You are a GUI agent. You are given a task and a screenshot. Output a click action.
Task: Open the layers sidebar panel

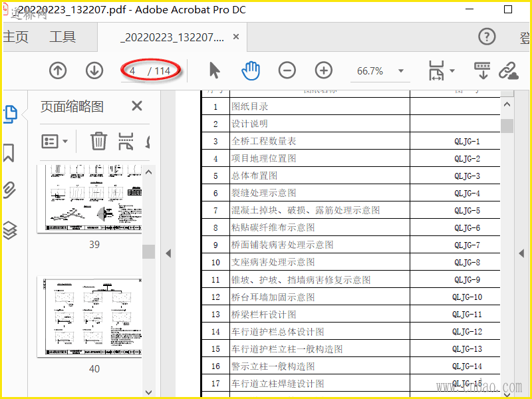coord(10,230)
